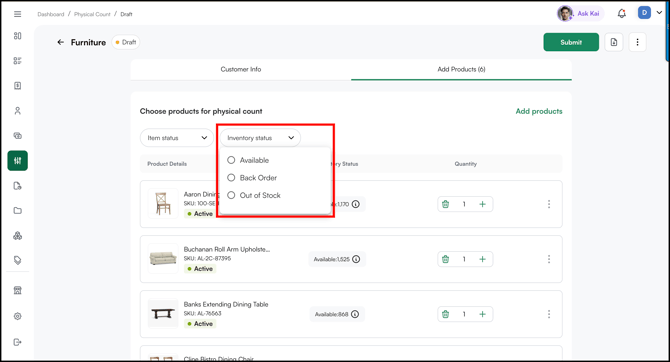The width and height of the screenshot is (670, 362).
Task: Switch to the Customer Info tab
Action: (241, 69)
